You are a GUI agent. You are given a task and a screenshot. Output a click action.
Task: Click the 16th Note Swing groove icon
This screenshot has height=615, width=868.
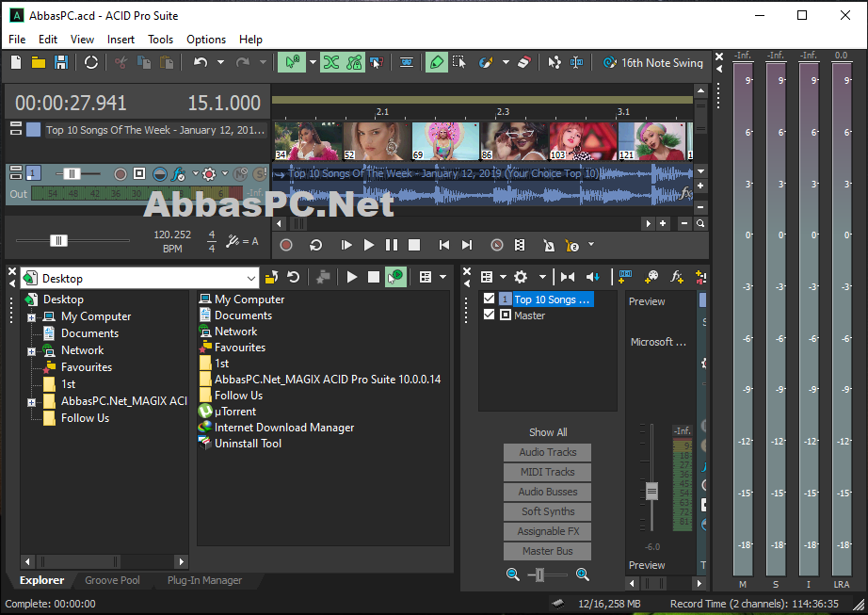[609, 62]
